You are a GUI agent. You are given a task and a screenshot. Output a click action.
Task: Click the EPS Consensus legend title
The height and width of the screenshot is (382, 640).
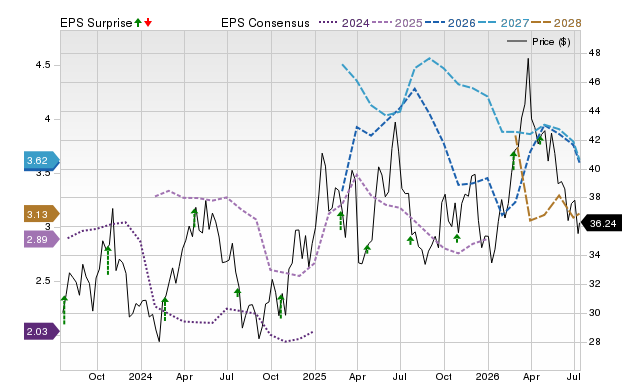[265, 23]
